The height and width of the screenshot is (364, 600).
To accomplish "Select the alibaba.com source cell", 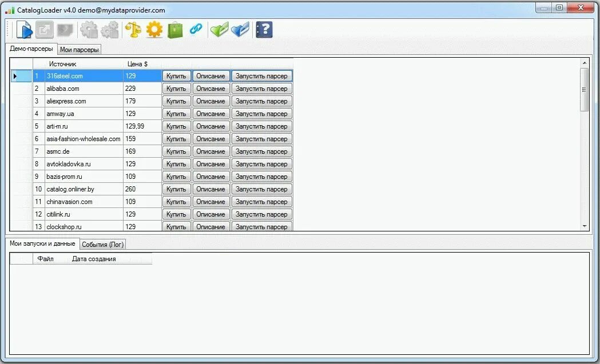I will [84, 89].
